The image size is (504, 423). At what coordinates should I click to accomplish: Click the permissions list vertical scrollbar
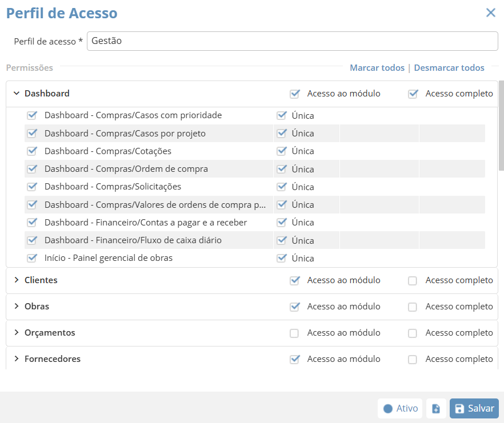pos(501,126)
